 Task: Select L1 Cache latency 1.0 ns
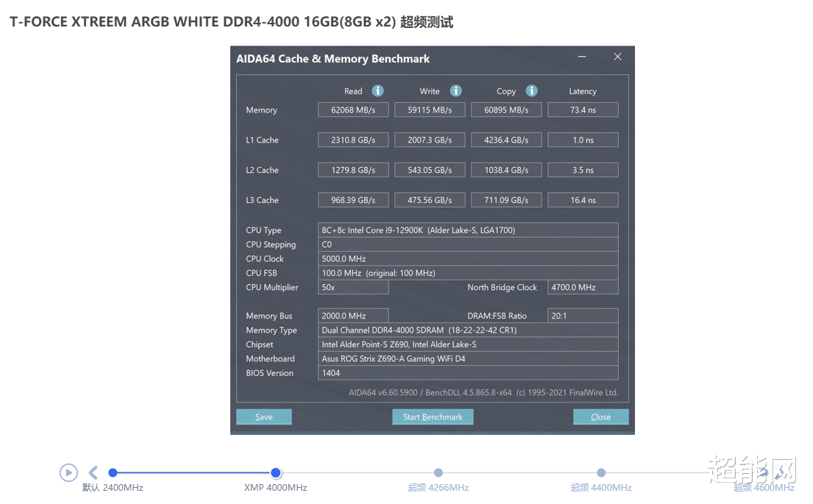point(583,140)
